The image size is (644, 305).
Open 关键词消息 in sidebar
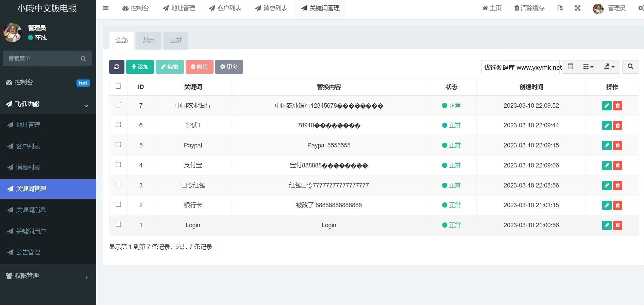point(48,210)
